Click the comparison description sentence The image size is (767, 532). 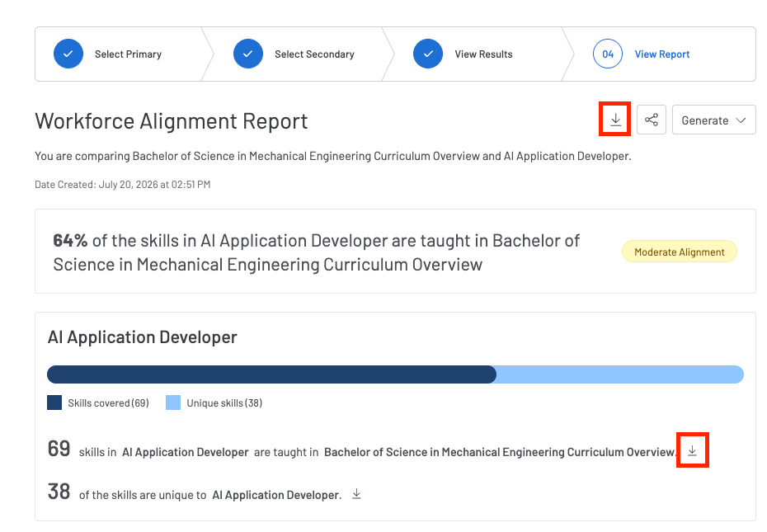pos(332,156)
